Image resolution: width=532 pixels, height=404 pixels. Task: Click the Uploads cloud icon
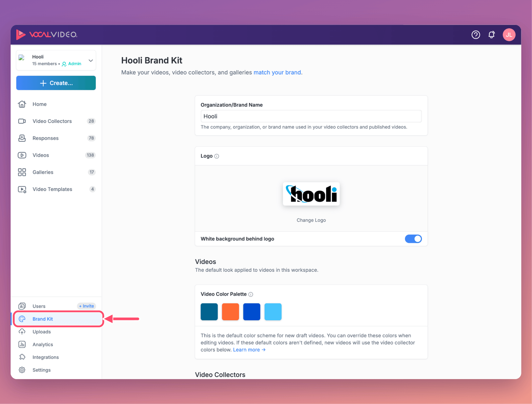pos(22,332)
